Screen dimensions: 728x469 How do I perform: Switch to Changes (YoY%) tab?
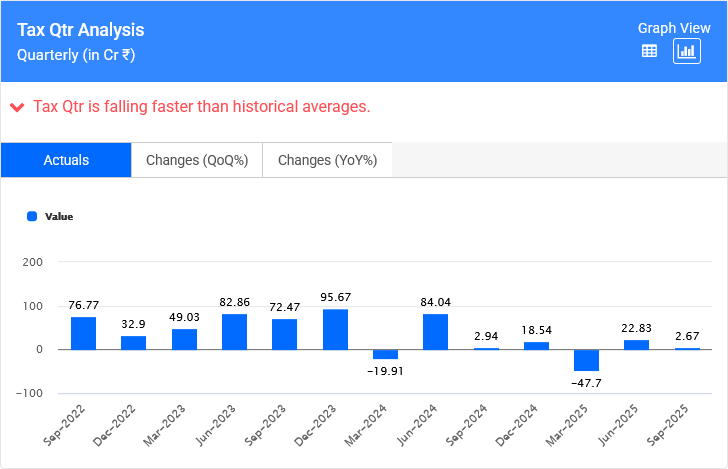[327, 160]
